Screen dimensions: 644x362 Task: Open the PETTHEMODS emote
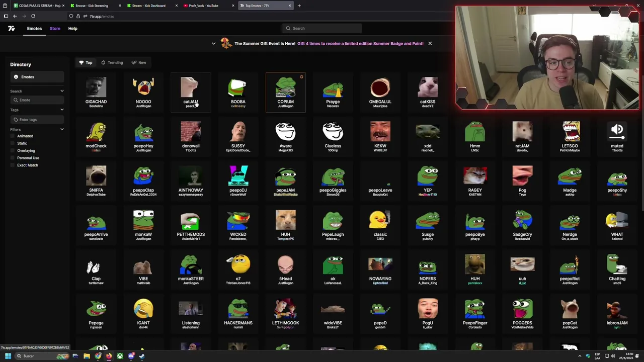tap(191, 225)
